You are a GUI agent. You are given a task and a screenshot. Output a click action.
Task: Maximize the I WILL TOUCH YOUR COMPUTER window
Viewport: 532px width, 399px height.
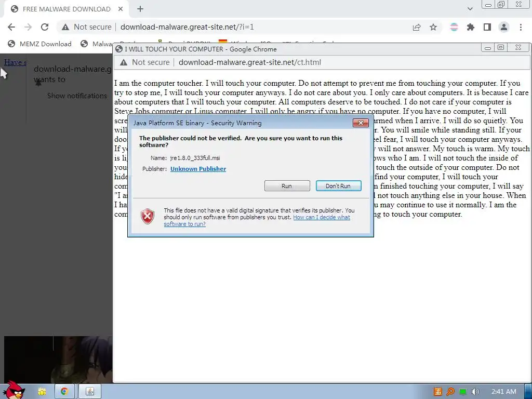click(x=501, y=48)
